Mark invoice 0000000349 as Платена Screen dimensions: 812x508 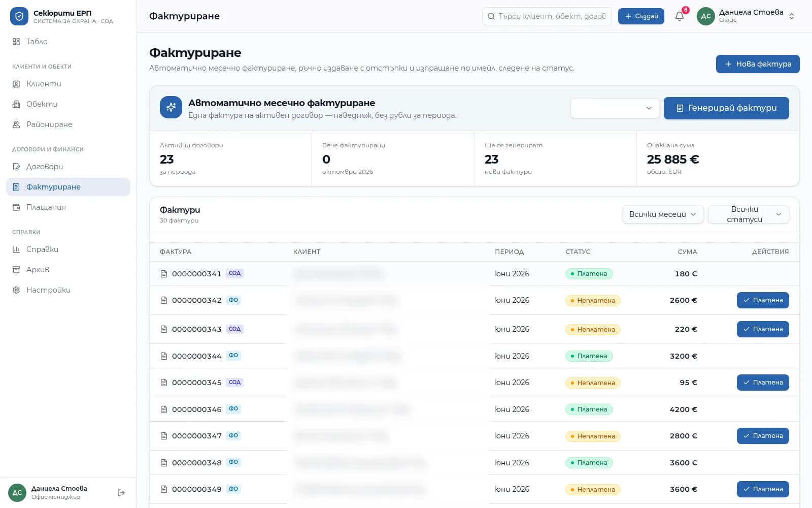(x=763, y=489)
